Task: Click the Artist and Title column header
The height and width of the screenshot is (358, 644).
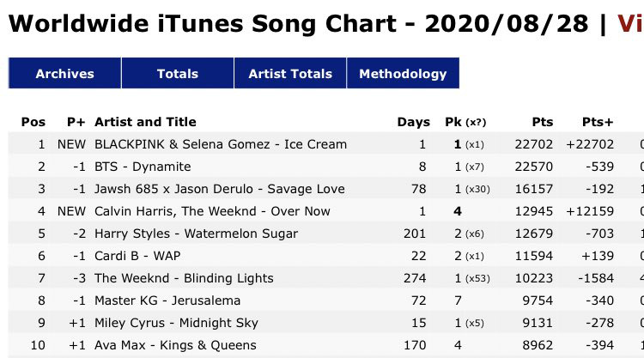Action: coord(145,122)
